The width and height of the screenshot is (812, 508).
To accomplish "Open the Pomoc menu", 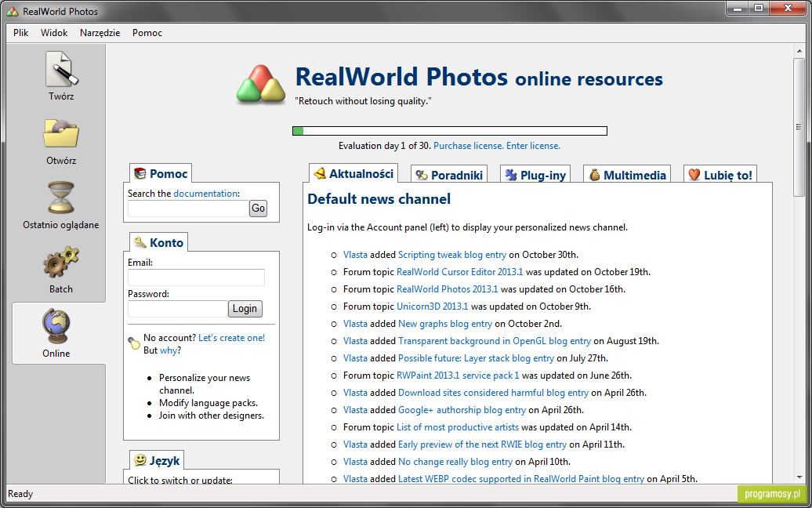I will click(147, 33).
